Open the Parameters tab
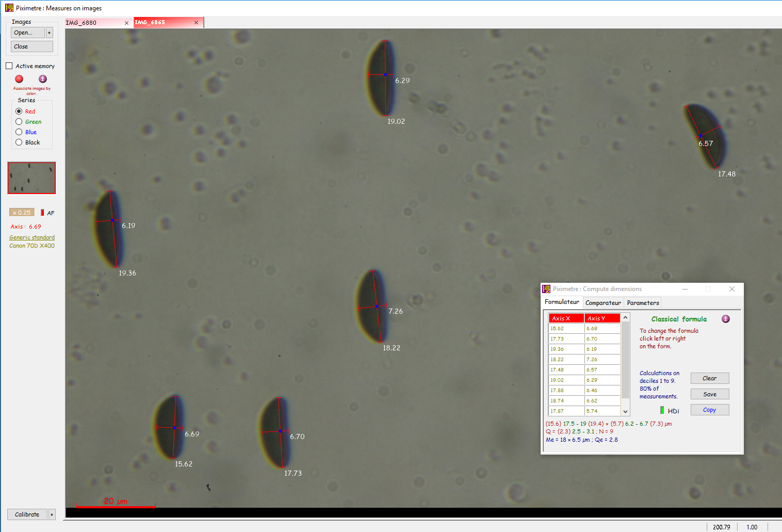This screenshot has height=532, width=782. coord(643,303)
